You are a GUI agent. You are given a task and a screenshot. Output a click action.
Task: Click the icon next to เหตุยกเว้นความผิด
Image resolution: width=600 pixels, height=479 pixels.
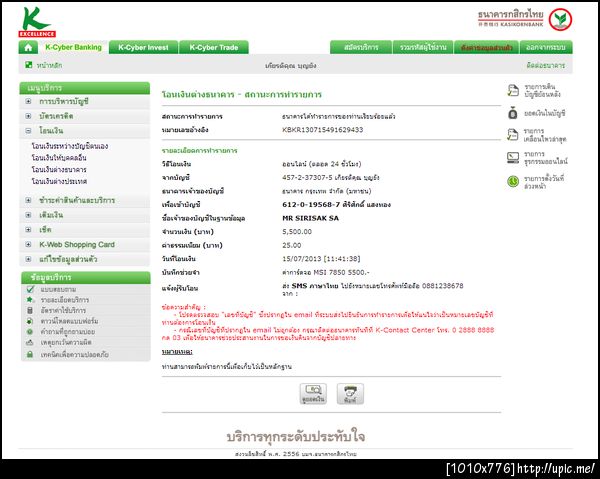[x=30, y=342]
